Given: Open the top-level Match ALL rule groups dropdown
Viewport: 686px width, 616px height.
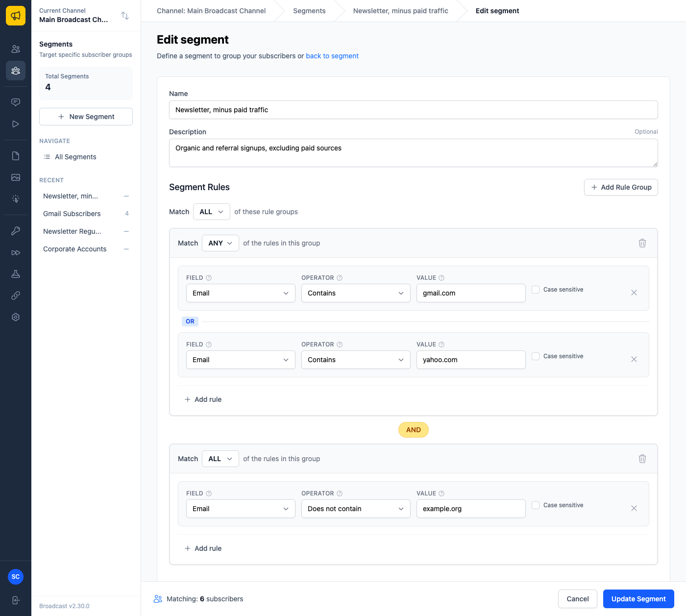Looking at the screenshot, I should (212, 212).
